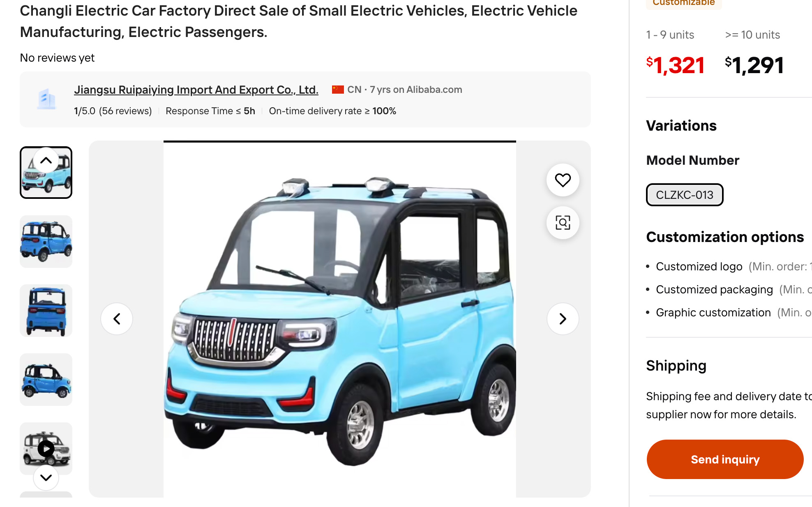Click the Customized logo option
This screenshot has height=507, width=812.
point(699,266)
